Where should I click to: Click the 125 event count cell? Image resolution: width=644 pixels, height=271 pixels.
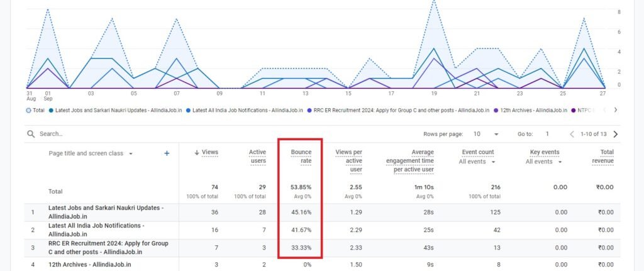[496, 213]
